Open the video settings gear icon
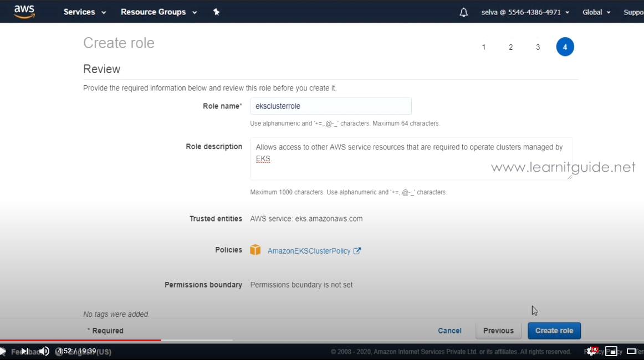Screen dimensions: 644x360 [591, 351]
